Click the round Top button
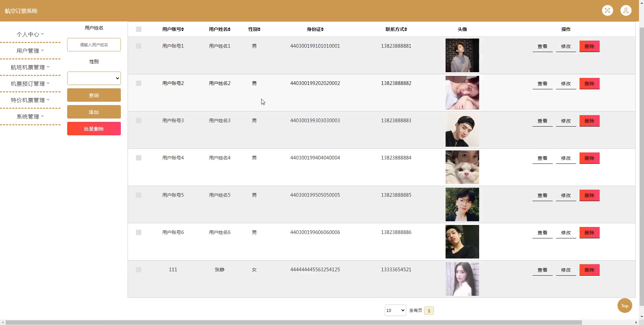This screenshot has height=325, width=644. [625, 306]
